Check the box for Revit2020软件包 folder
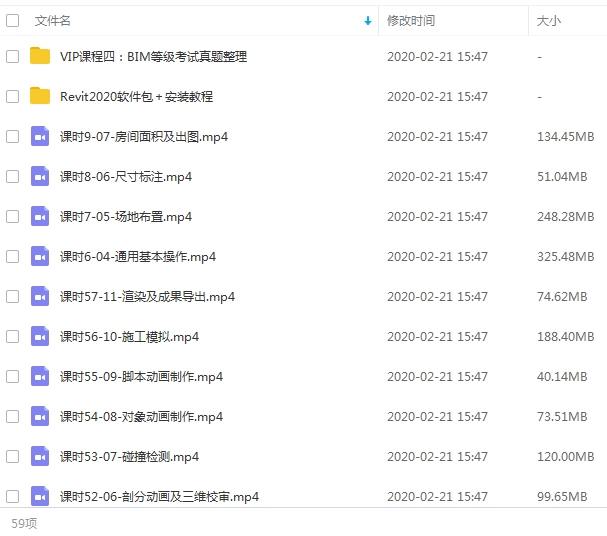 12,96
